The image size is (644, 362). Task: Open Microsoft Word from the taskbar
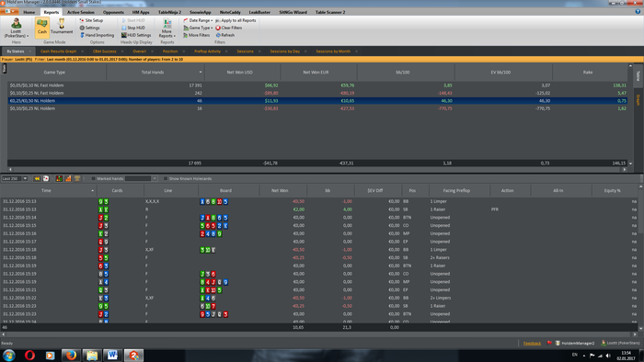(x=112, y=355)
